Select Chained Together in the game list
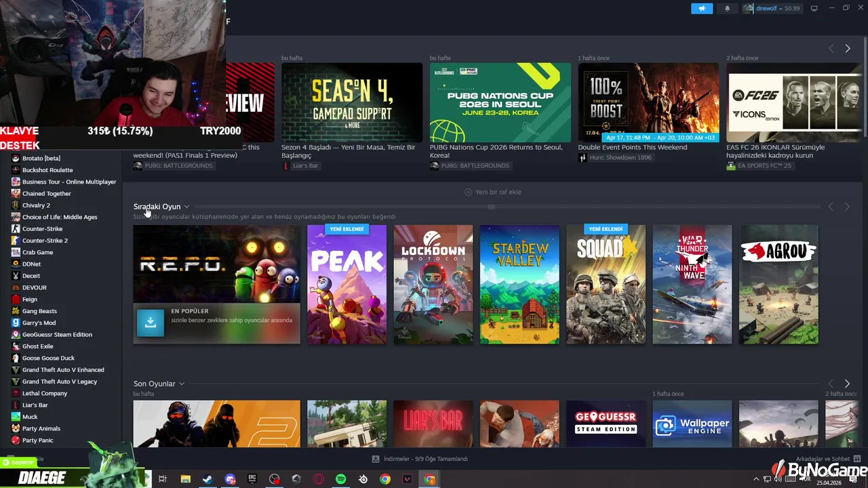868x488 pixels. click(47, 193)
